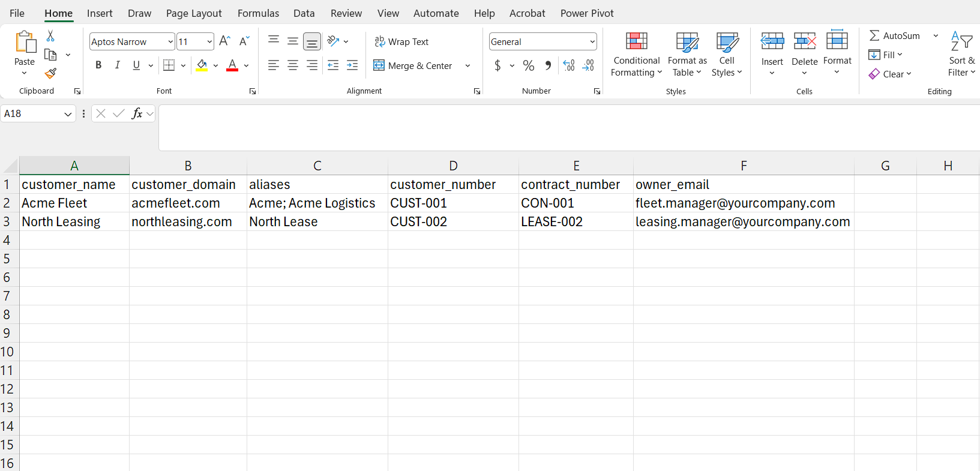
Task: Toggle Italic formatting
Action: pos(118,65)
